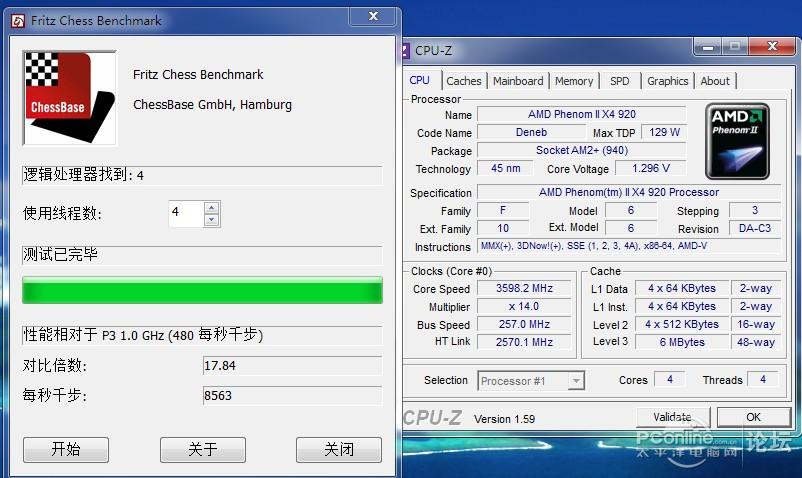
Task: Open the Processor #1 selection dropdown
Action: pos(531,381)
